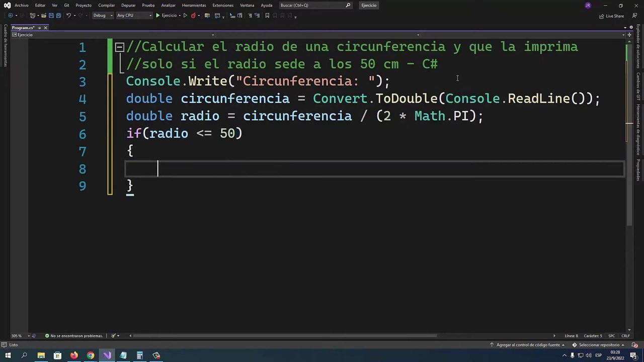Open the Proyecto menu
The height and width of the screenshot is (362, 644).
pos(84,6)
